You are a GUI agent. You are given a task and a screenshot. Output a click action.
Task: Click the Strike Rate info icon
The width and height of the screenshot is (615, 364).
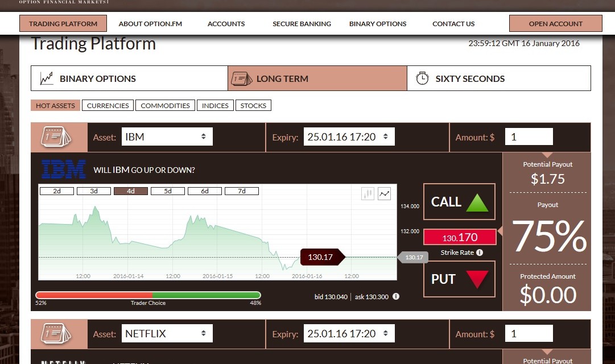click(480, 253)
